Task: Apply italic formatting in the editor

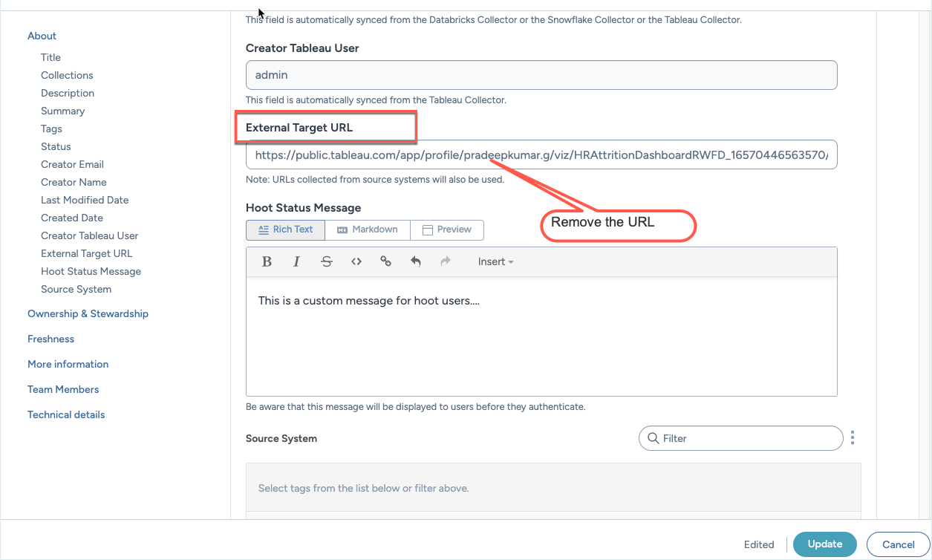Action: [x=296, y=261]
